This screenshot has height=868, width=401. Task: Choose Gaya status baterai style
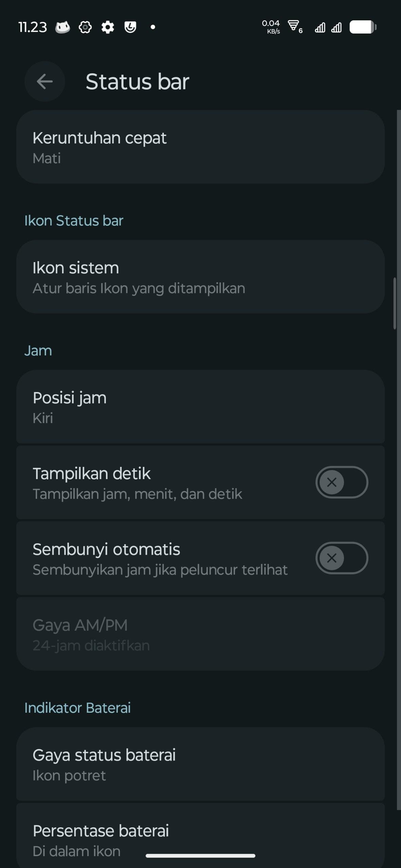[x=200, y=764]
